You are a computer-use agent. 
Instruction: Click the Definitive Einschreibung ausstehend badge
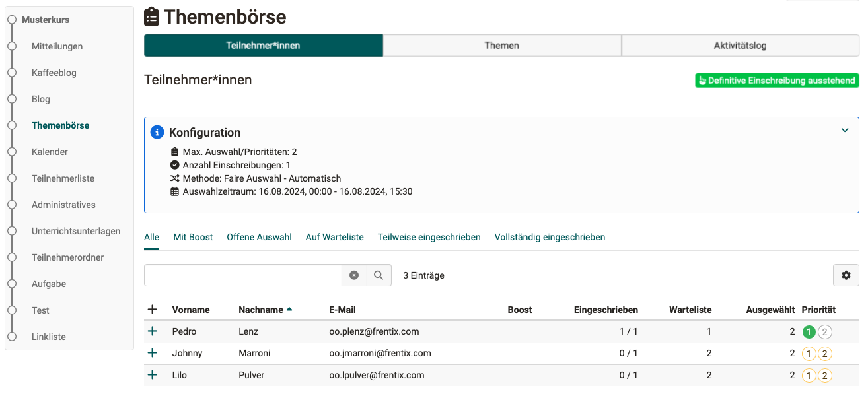777,80
